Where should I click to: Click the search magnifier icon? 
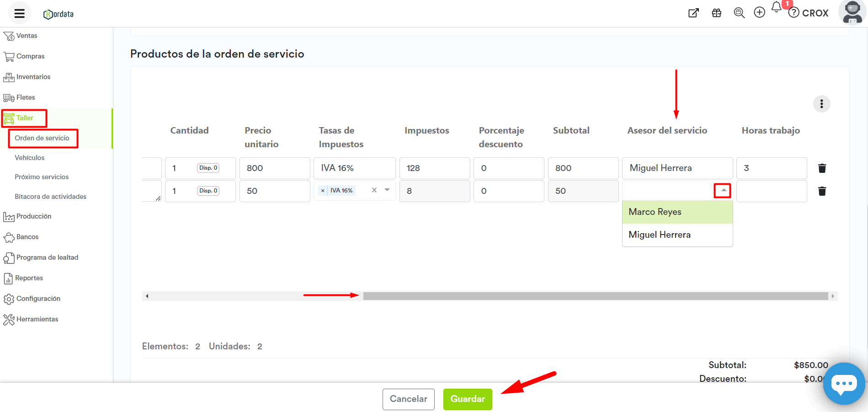[x=739, y=13]
